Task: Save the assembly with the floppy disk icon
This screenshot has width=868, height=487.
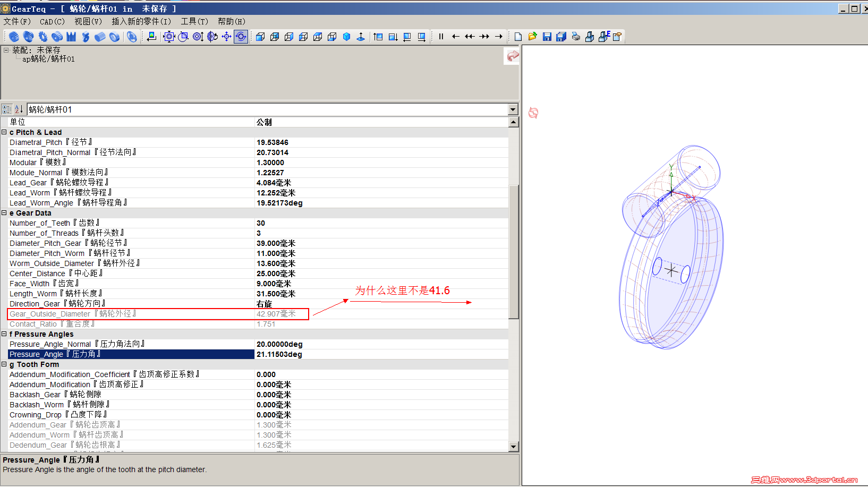Action: [x=547, y=37]
